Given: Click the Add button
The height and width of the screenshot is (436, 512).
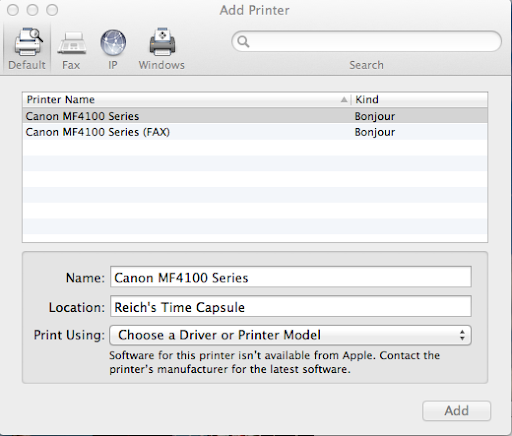Looking at the screenshot, I should [x=456, y=411].
